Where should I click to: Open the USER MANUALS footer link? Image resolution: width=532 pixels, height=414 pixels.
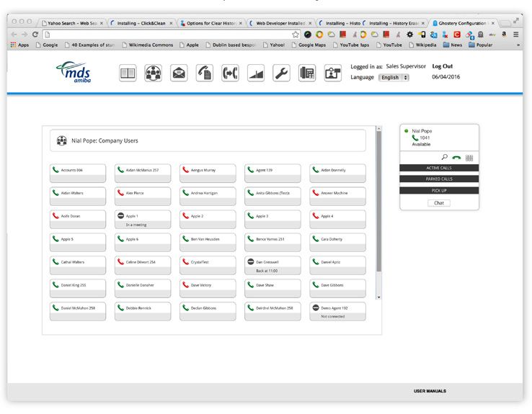[x=430, y=391]
